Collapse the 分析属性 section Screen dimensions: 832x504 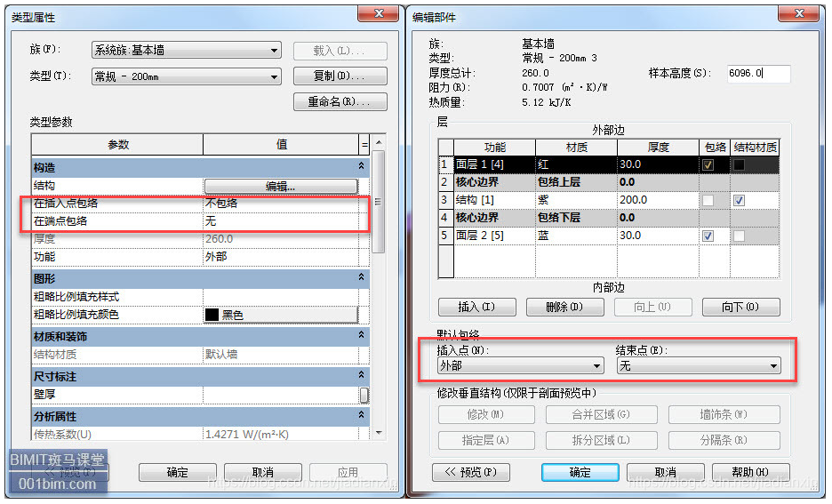(362, 415)
